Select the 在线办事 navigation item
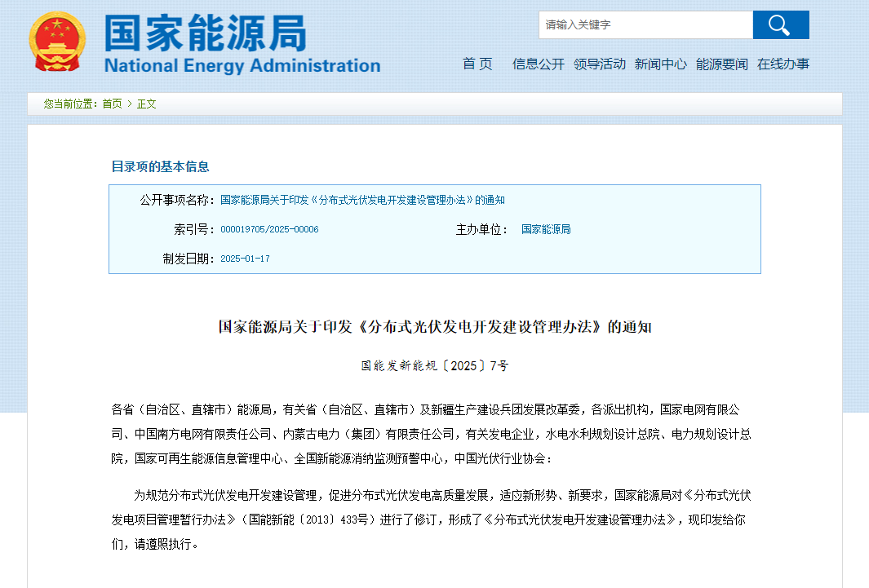The width and height of the screenshot is (869, 588). (x=783, y=64)
